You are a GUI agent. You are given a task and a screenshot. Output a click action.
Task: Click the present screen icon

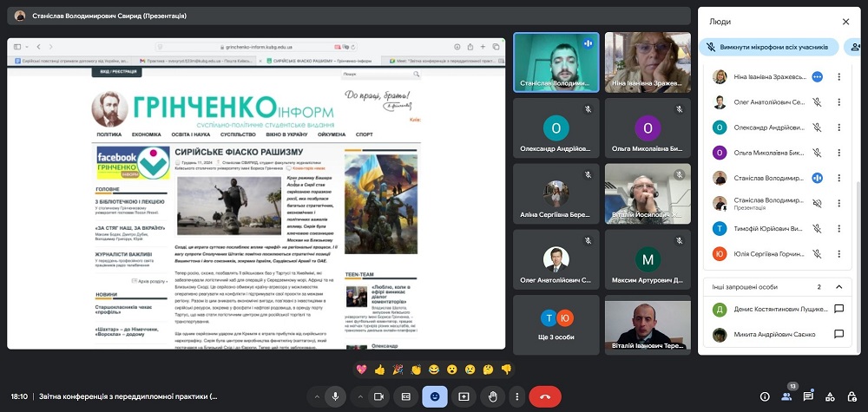pyautogui.click(x=464, y=396)
